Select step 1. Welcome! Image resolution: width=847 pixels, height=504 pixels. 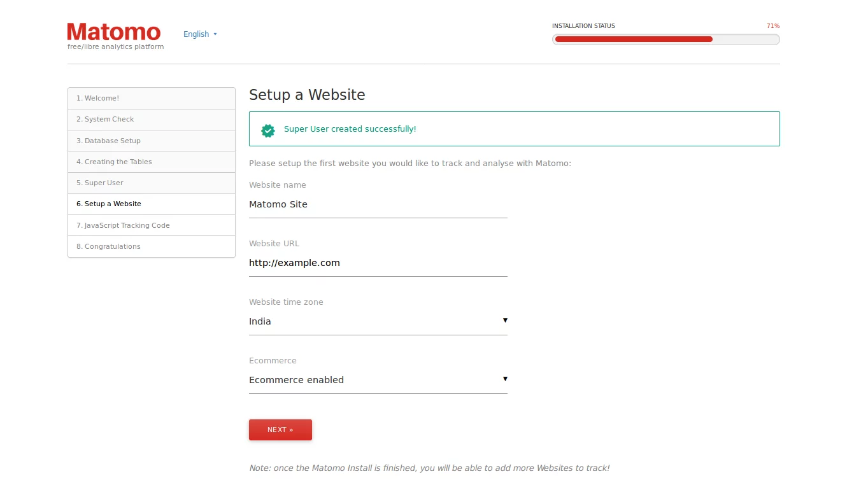tap(152, 98)
